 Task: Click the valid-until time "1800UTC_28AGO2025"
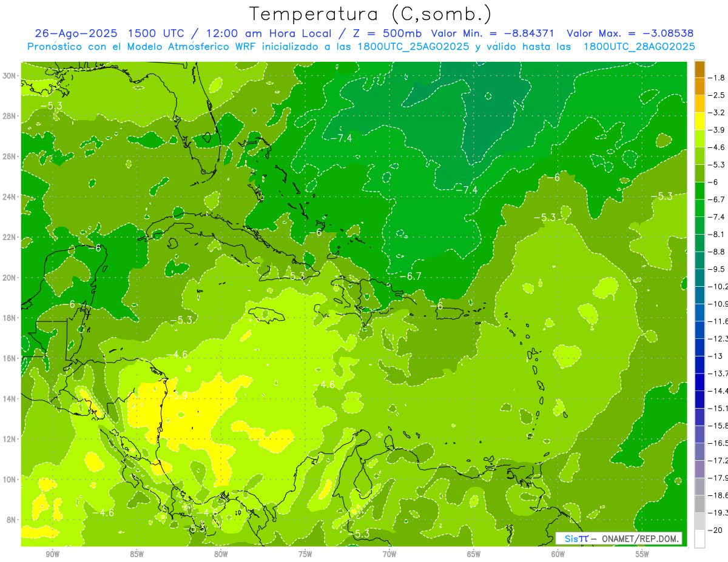[x=638, y=47]
